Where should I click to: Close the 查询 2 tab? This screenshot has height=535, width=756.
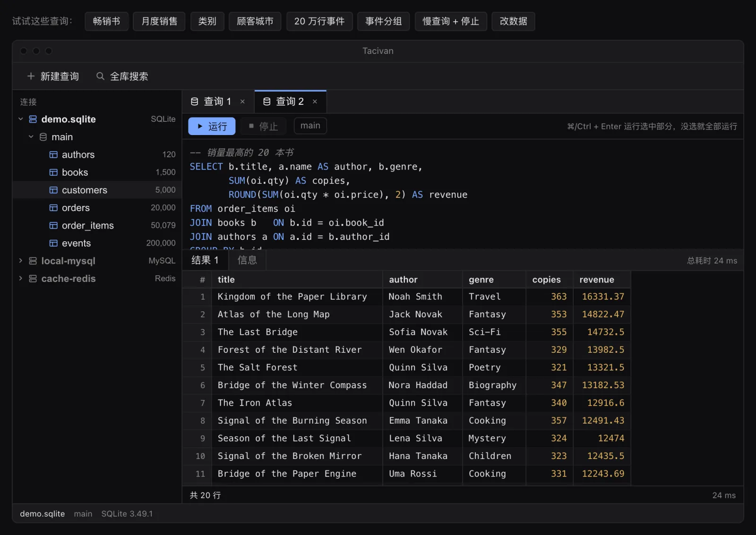click(315, 102)
